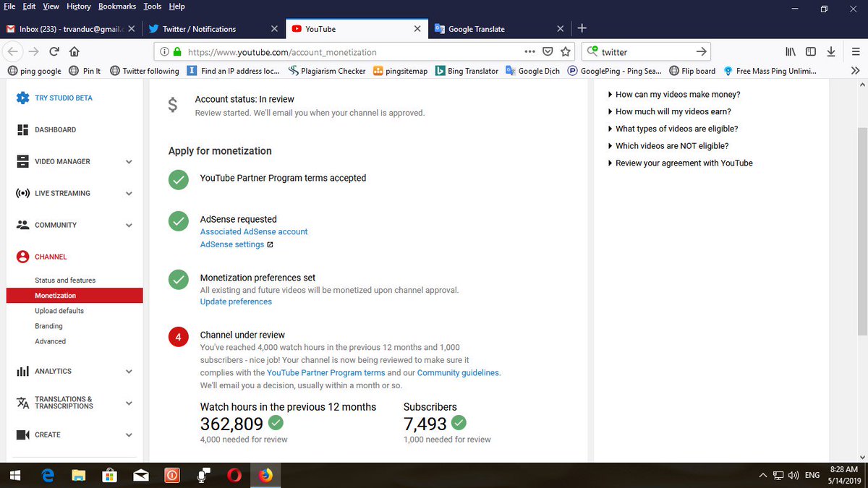This screenshot has height=488, width=868.
Task: Expand 'Which videos are NOT eligible?'
Action: pyautogui.click(x=668, y=146)
